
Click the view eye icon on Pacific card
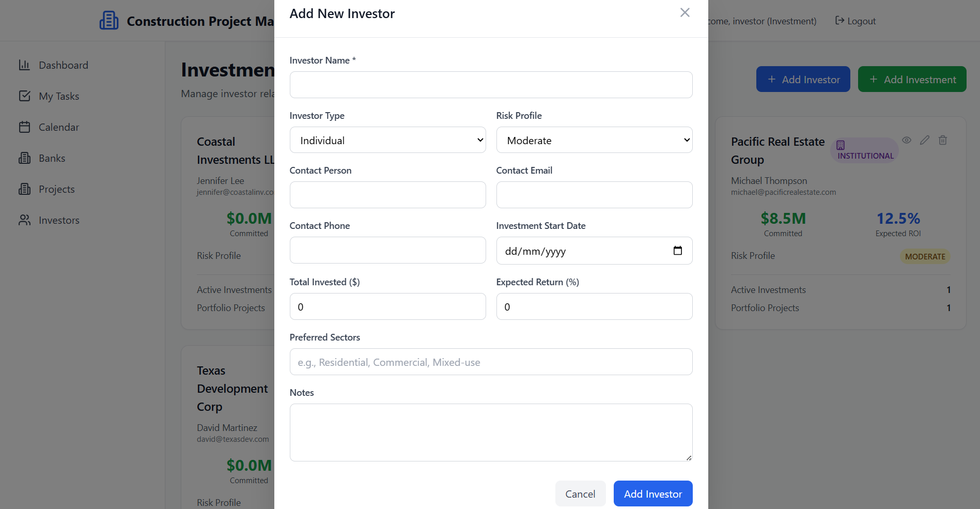[x=907, y=140]
